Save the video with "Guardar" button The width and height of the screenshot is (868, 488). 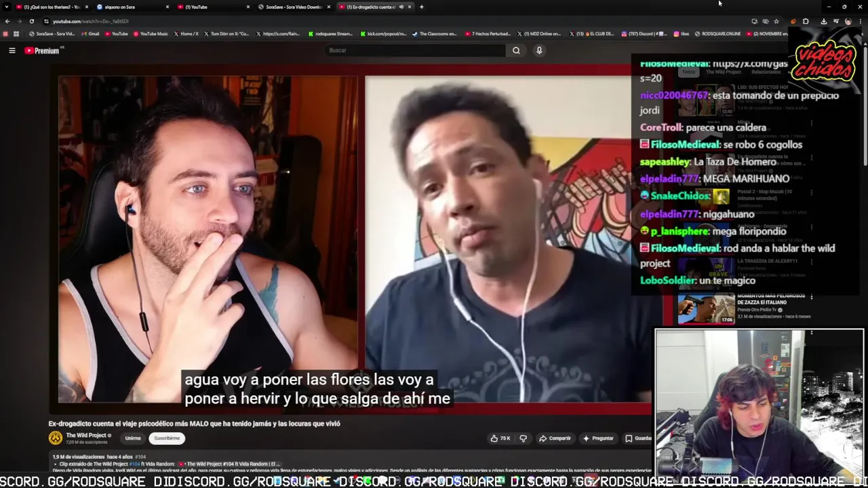(x=638, y=439)
